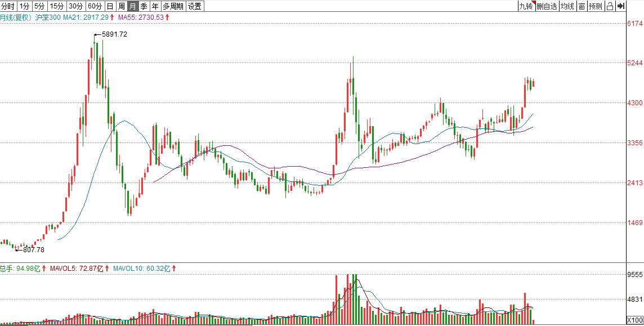Image resolution: width=644 pixels, height=326 pixels.
Task: Click the 删自选 remove from watchlist button
Action: click(x=547, y=6)
